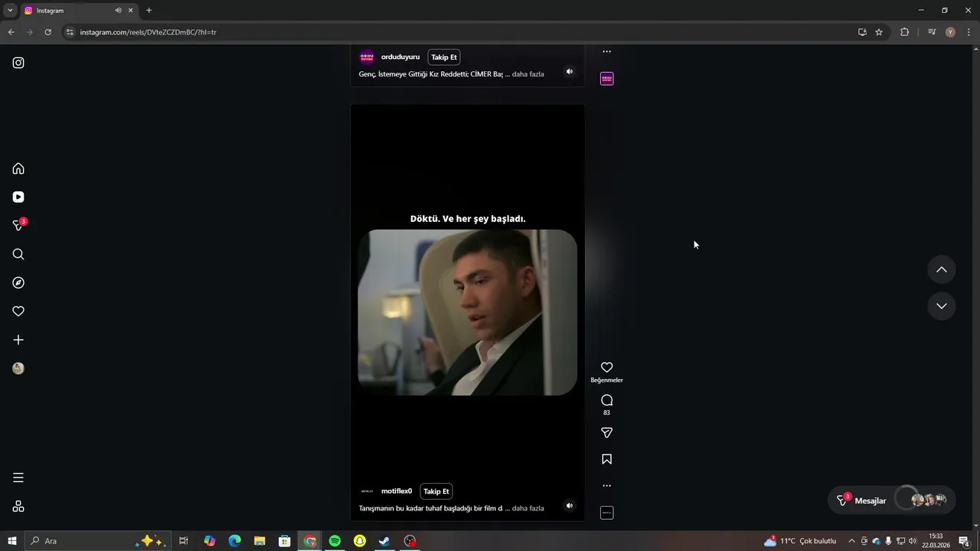Open the Explore compass icon
Image resolution: width=980 pixels, height=551 pixels.
[18, 282]
